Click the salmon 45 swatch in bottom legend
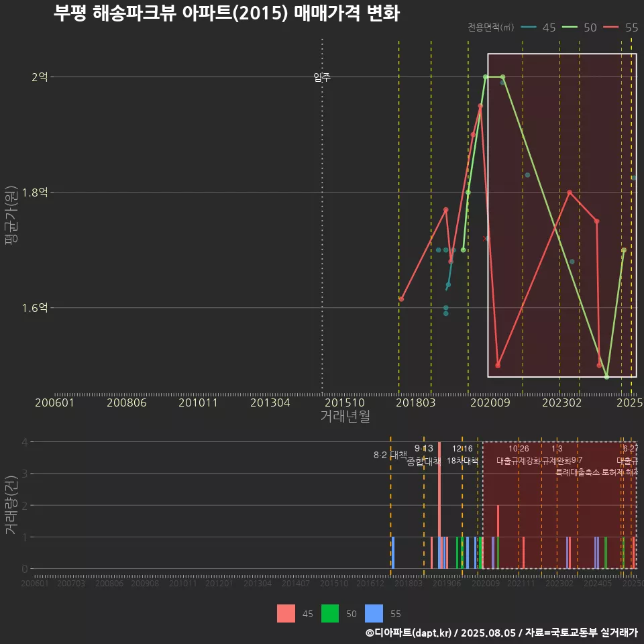 pos(286,614)
